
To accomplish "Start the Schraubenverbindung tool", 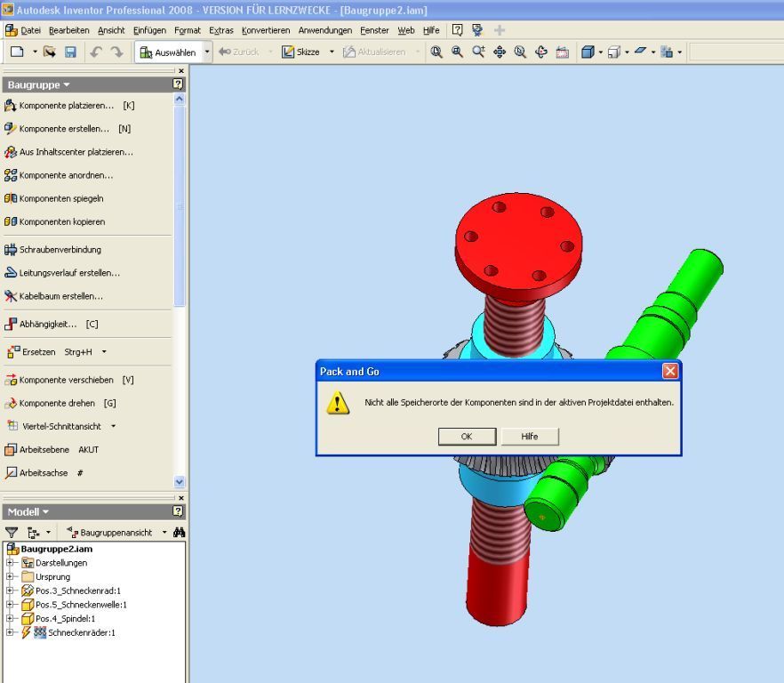I will [x=52, y=250].
